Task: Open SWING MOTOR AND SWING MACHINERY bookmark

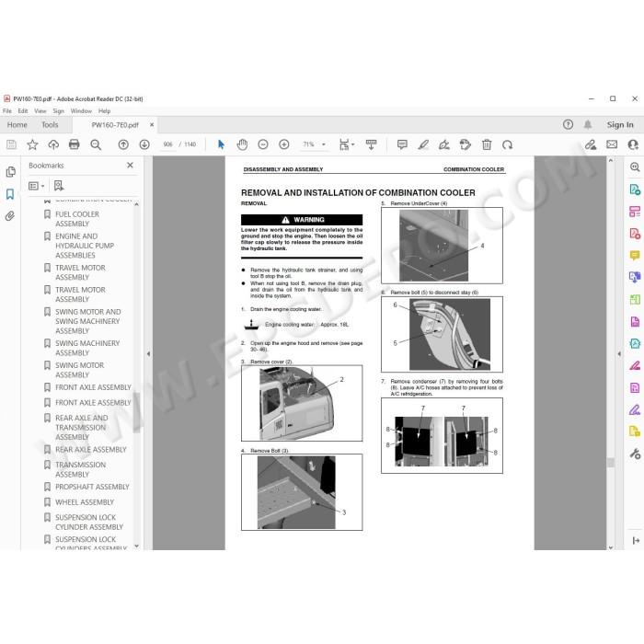Action: [88, 321]
